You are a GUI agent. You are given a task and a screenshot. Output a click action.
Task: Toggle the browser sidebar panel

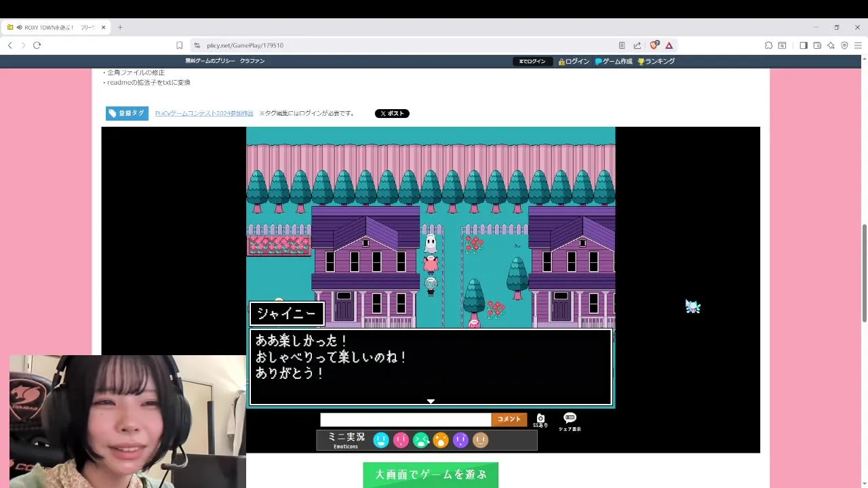(804, 45)
